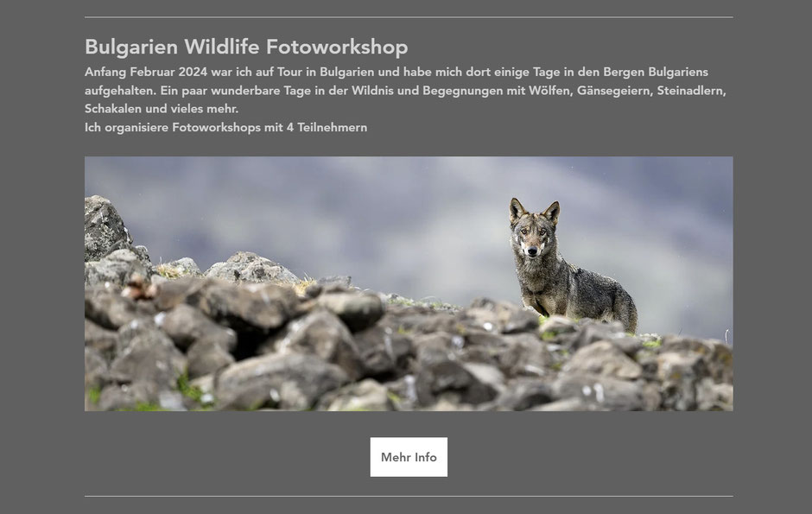This screenshot has height=514, width=812.
Task: Click the tall rock at photo's left edge
Action: [x=106, y=228]
